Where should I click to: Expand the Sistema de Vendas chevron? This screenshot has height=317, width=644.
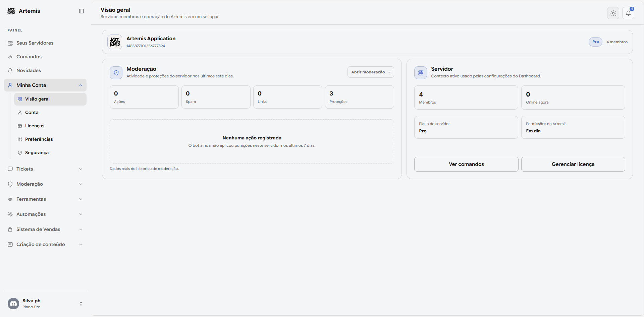(80, 229)
